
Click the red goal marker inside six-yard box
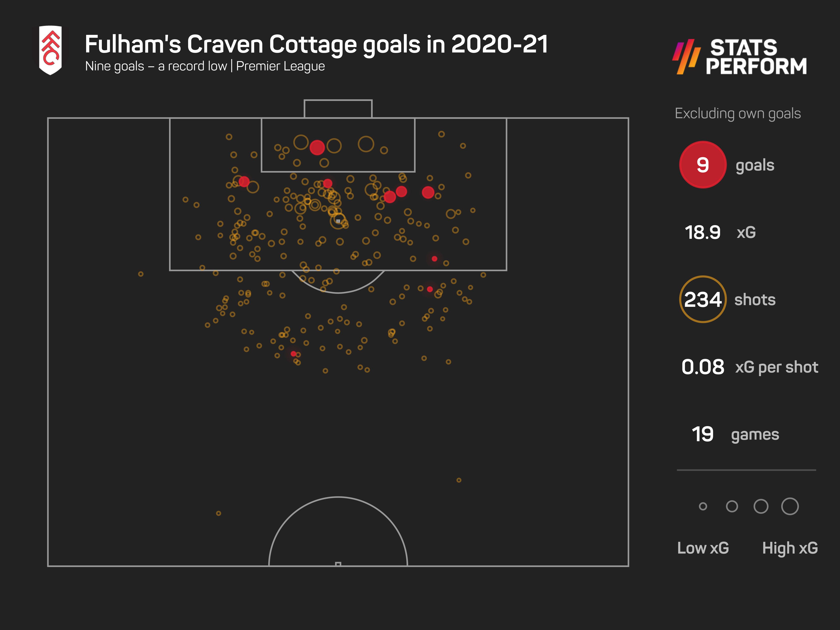317,147
